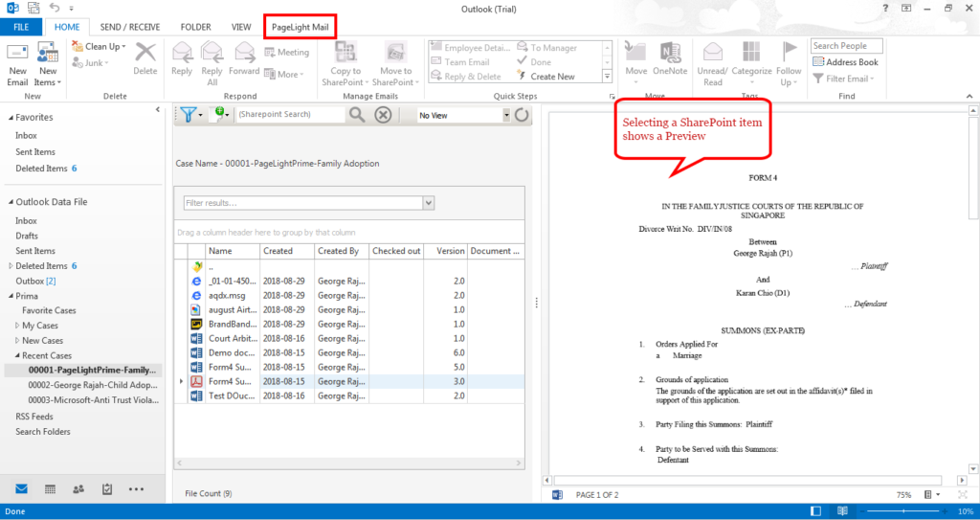This screenshot has height=520, width=980.
Task: Open the Clean Up dropdown
Action: pos(100,46)
